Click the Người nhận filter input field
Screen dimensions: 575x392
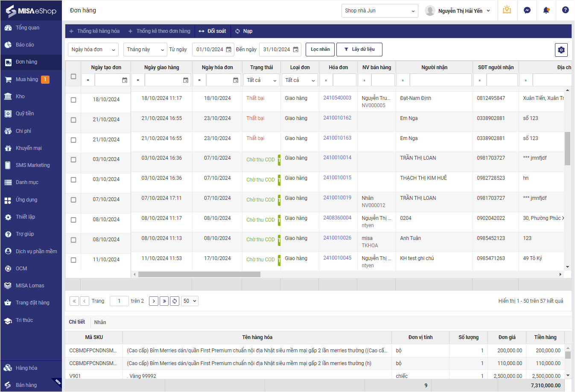pyautogui.click(x=440, y=80)
